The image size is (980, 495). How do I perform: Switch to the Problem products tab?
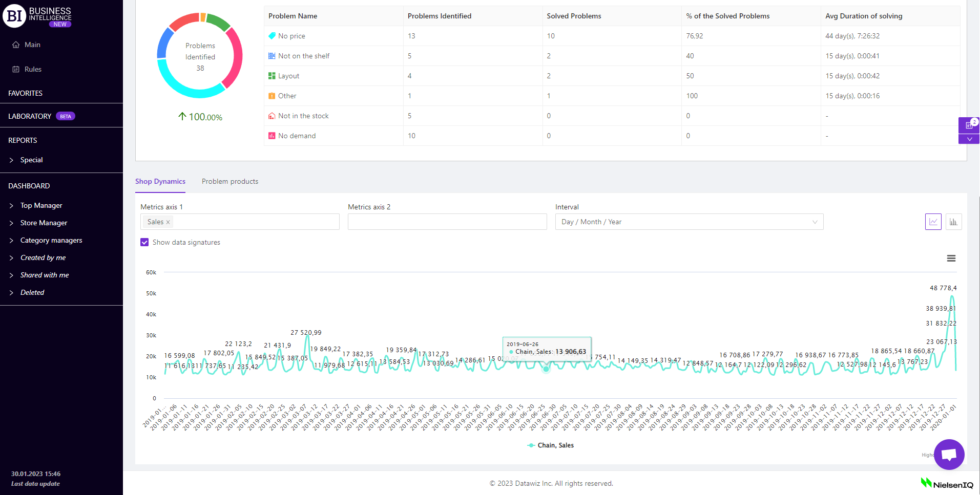coord(230,182)
